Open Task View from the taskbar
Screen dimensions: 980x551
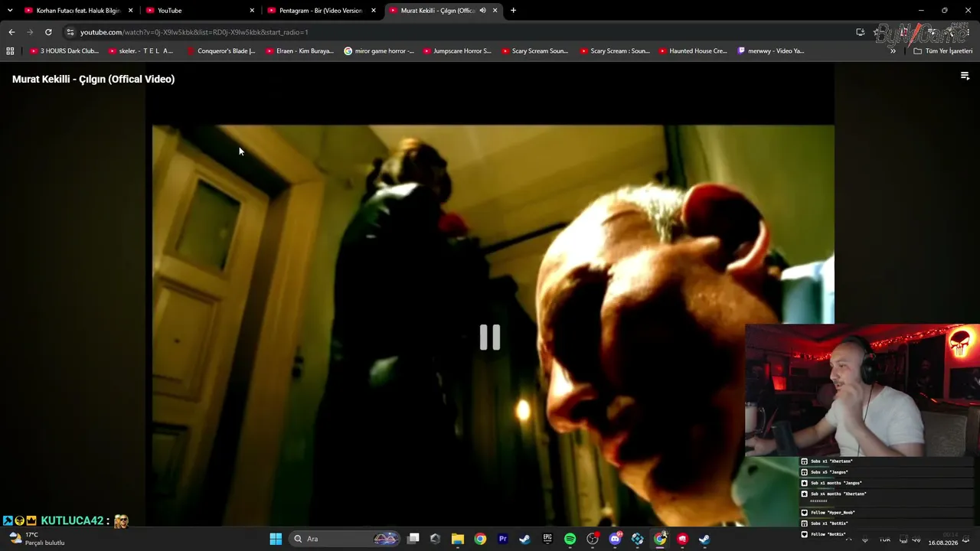coord(413,539)
